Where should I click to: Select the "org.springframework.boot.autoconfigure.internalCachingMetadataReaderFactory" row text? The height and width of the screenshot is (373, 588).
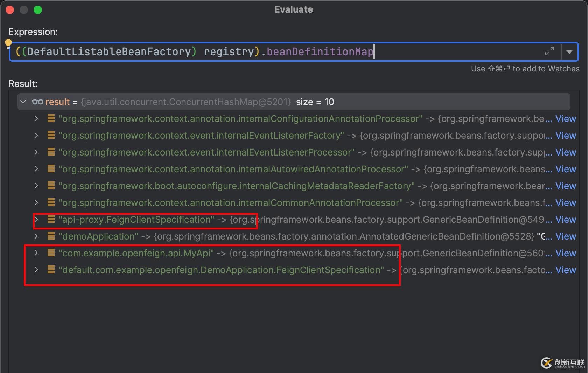237,186
